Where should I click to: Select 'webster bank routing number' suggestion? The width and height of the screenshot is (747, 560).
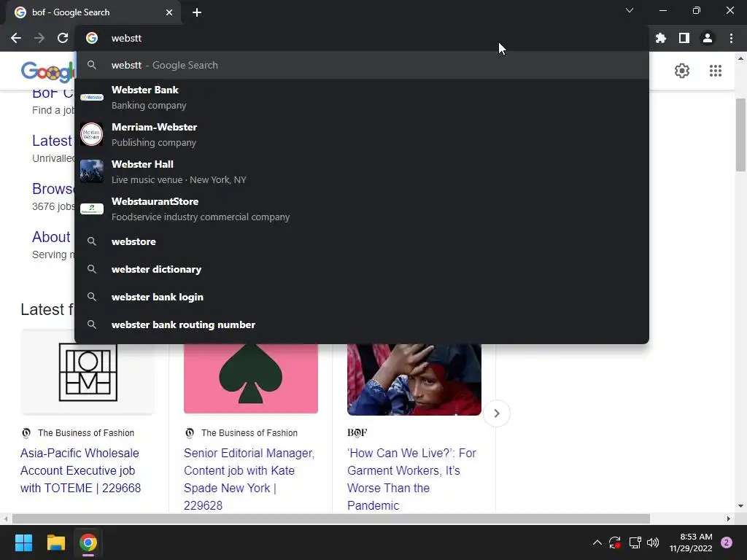pyautogui.click(x=362, y=324)
